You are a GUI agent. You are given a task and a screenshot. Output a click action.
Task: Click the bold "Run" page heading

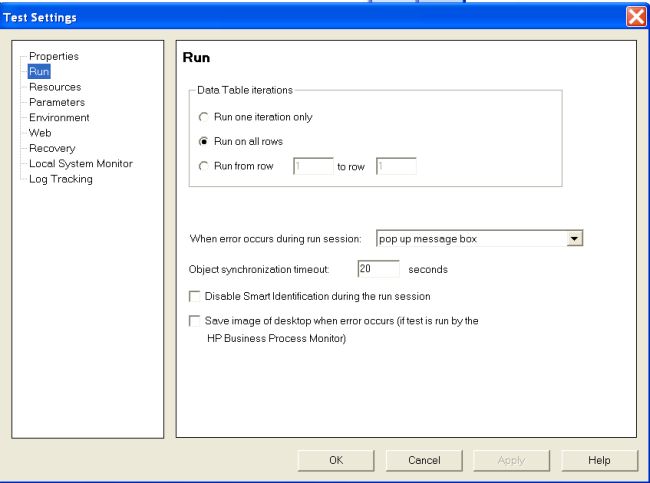point(196,57)
